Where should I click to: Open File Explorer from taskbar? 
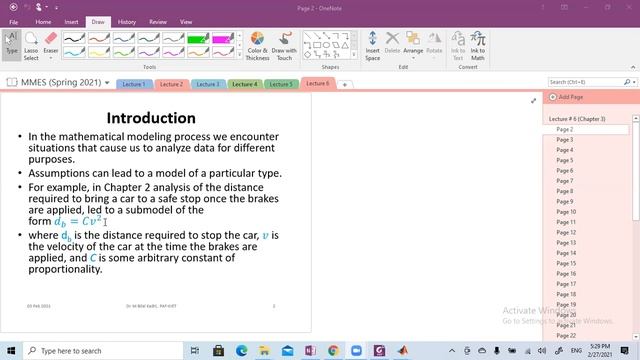264,351
